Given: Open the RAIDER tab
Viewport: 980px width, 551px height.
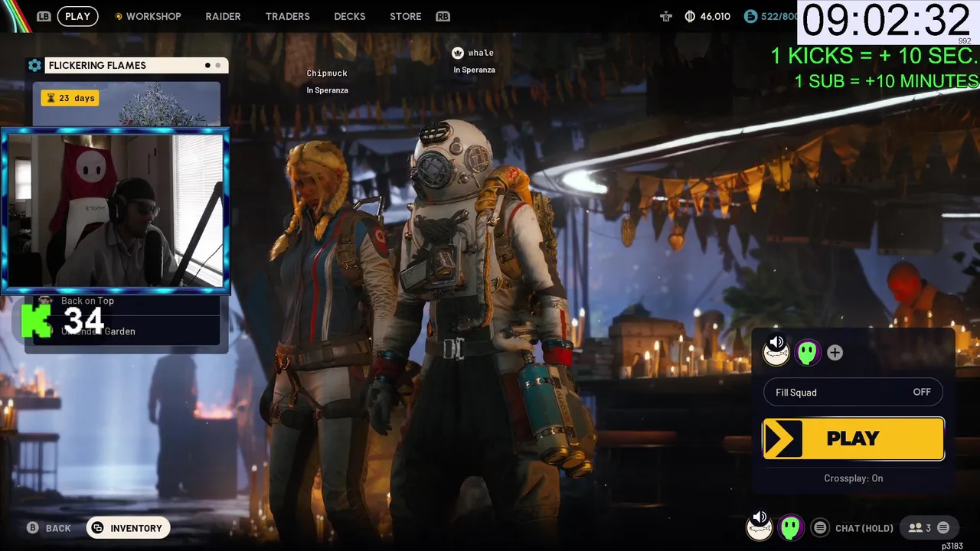Looking at the screenshot, I should pos(223,16).
